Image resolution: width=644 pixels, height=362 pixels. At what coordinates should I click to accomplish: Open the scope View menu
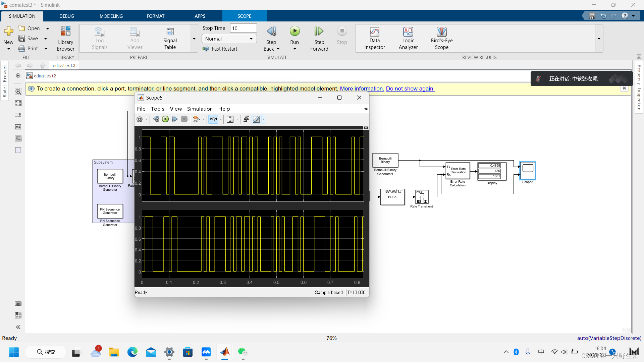(x=175, y=109)
